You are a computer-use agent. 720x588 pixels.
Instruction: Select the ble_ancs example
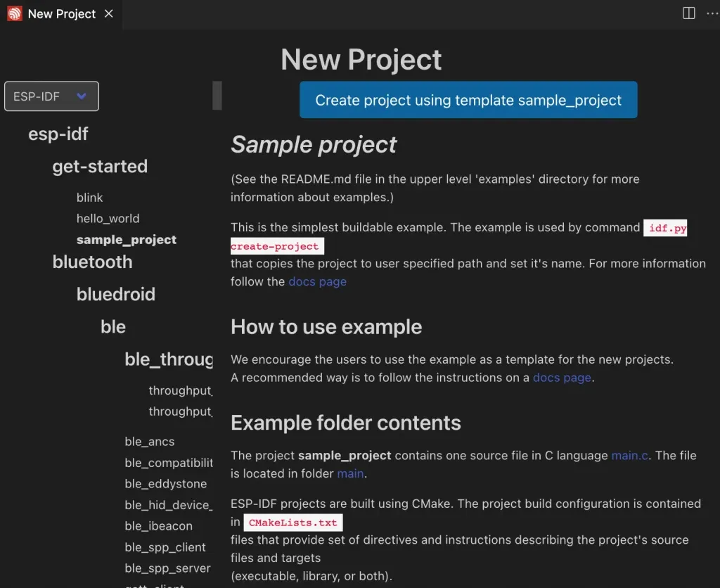(x=149, y=441)
